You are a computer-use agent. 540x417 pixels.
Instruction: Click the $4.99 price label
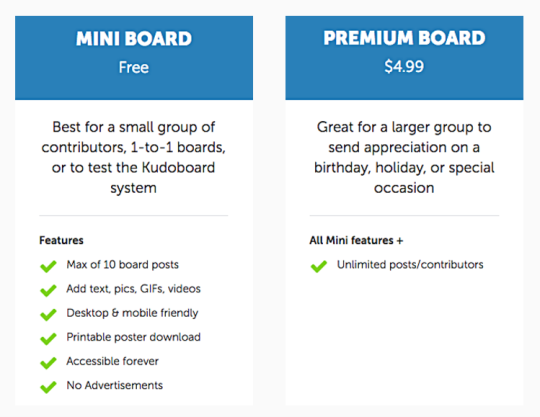(x=404, y=66)
